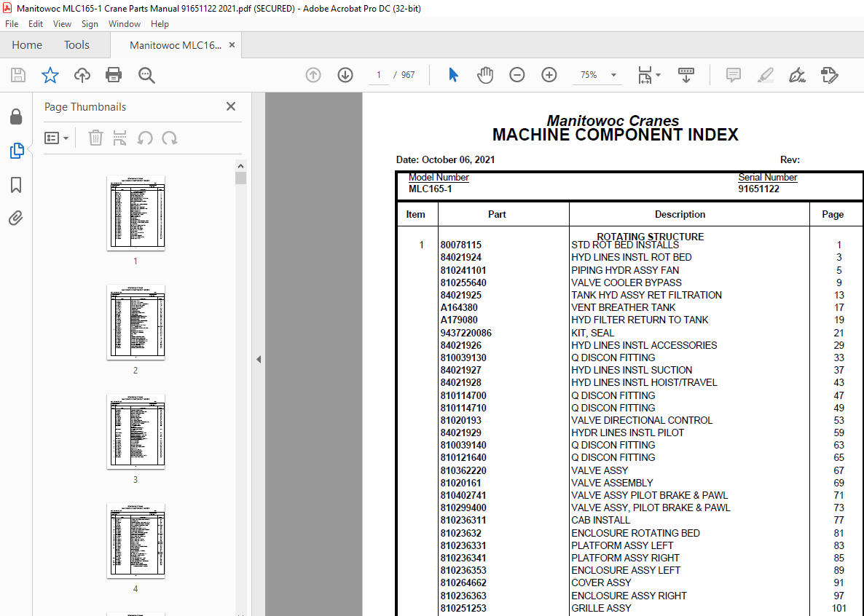This screenshot has width=864, height=616.
Task: Click description VALVE DIRECTIONAL CONTROL
Action: tap(642, 420)
